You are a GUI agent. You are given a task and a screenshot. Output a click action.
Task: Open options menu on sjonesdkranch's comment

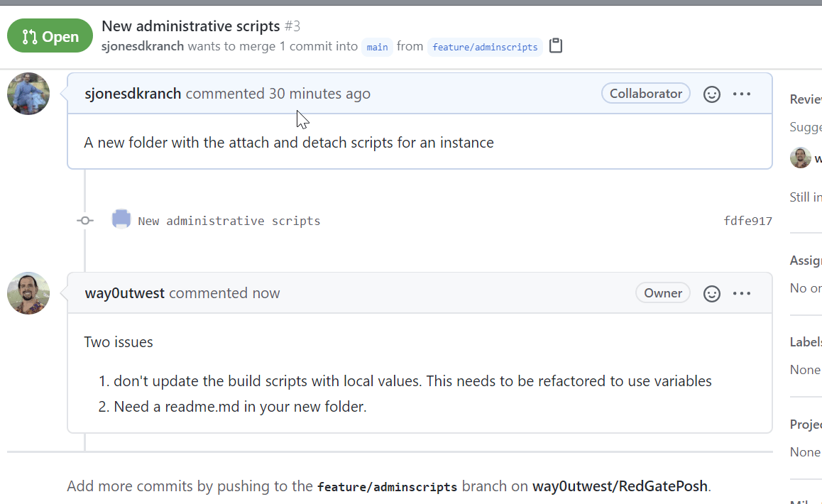742,94
